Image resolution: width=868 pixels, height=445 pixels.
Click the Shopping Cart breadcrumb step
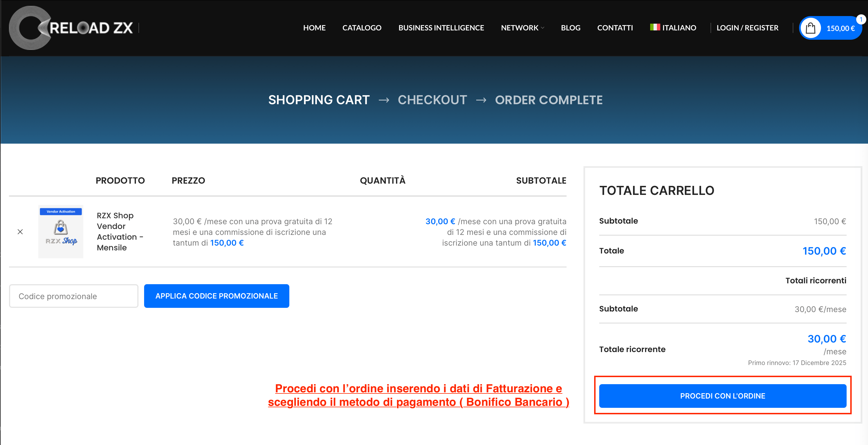pyautogui.click(x=319, y=100)
